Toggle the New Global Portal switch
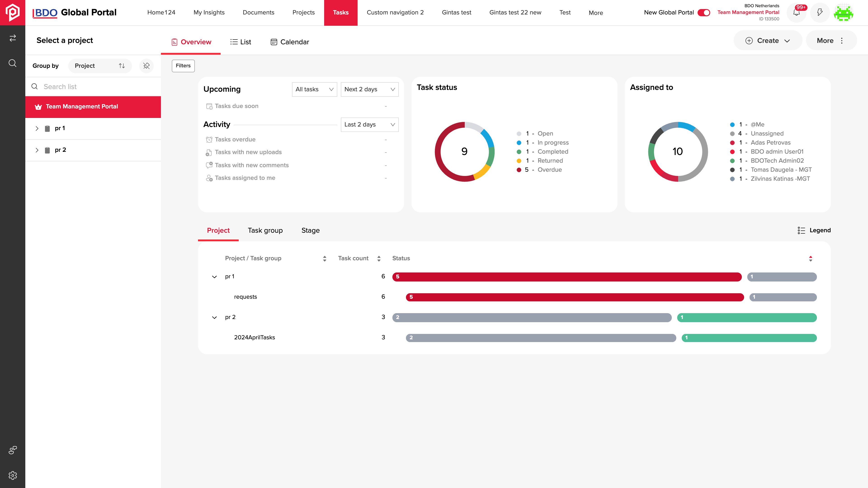The image size is (868, 488). (704, 12)
